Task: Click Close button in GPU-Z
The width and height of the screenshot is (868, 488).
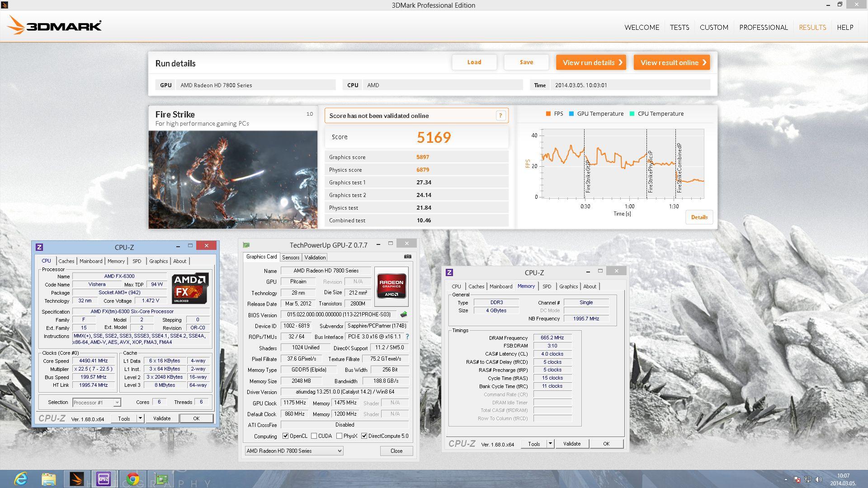Action: [x=396, y=451]
